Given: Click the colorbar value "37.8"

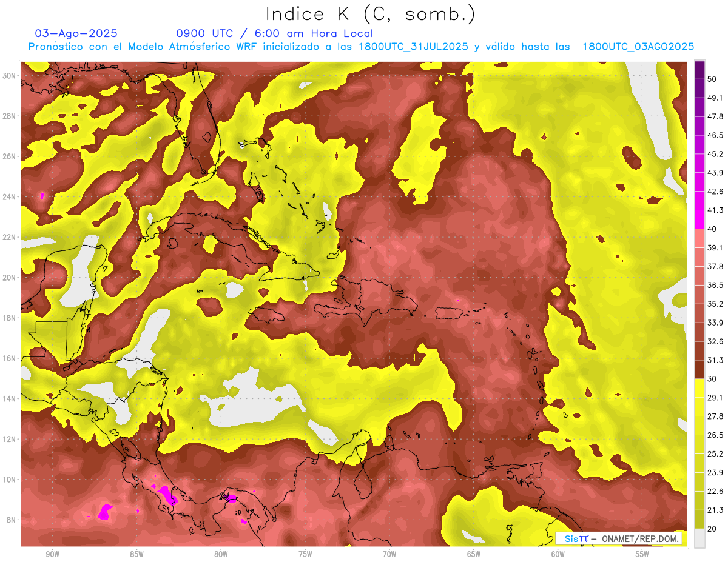Looking at the screenshot, I should 715,266.
